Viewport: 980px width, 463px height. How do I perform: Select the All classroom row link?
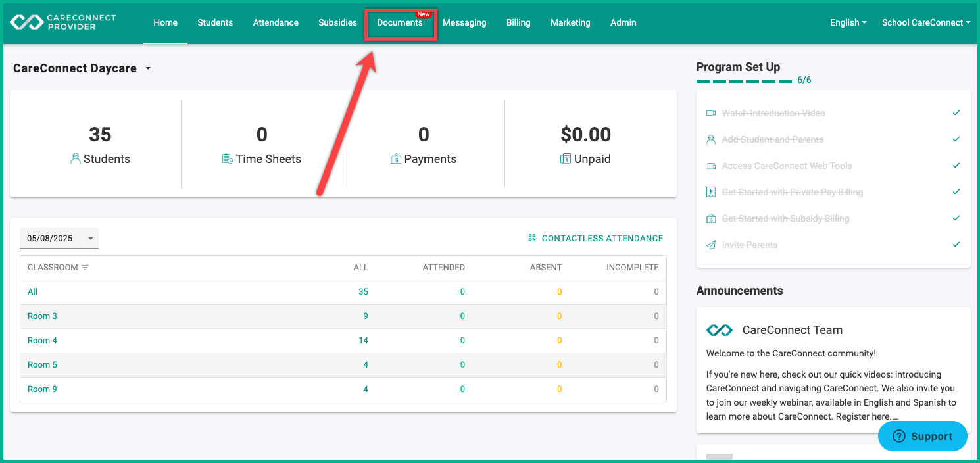point(32,292)
